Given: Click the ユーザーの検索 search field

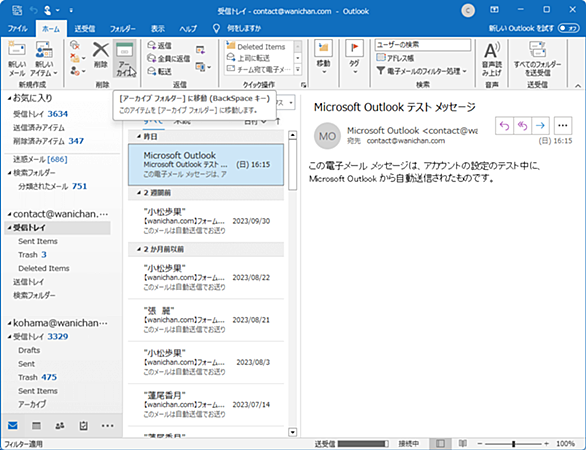Looking at the screenshot, I should 423,45.
